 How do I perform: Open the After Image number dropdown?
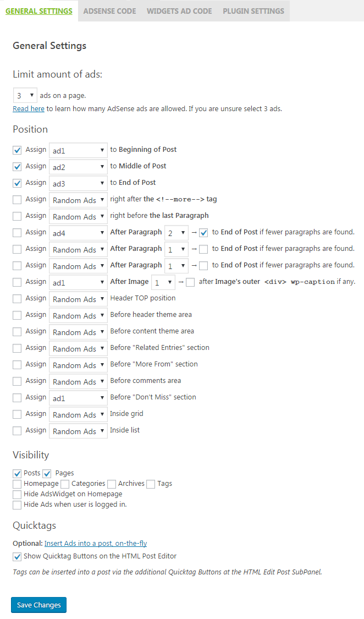pos(163,282)
